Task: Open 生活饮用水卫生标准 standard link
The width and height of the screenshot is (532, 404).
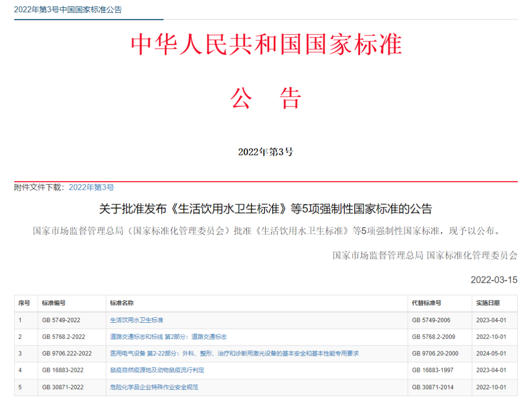Action: 137,320
